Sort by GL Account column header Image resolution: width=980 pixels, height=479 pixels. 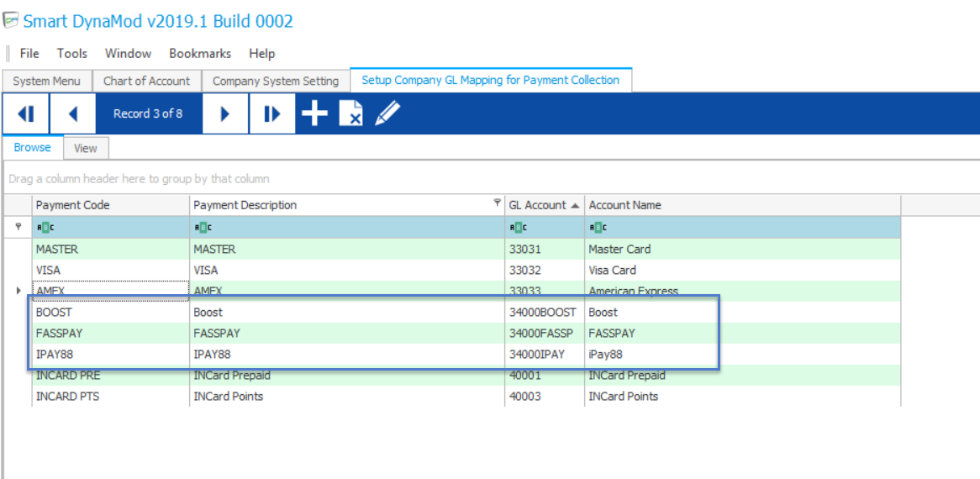tap(545, 205)
